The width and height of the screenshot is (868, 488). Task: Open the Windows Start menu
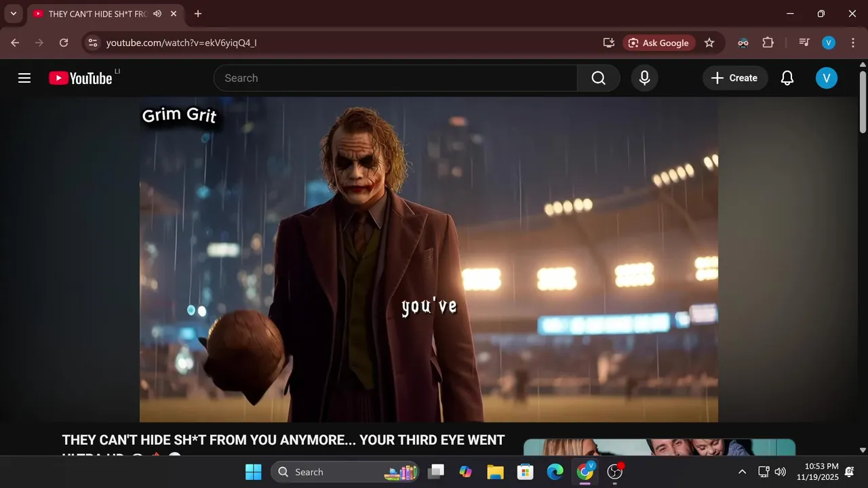click(254, 472)
